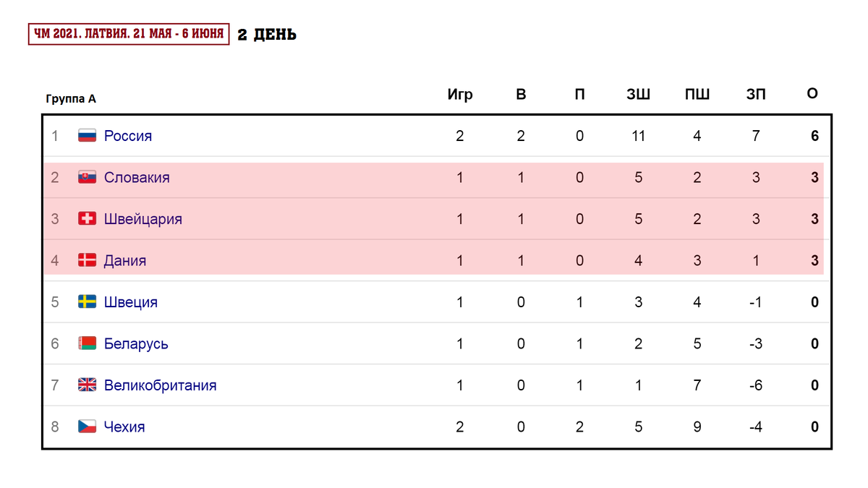This screenshot has width=868, height=488.
Task: Open the Великобритания team link
Action: pyautogui.click(x=161, y=385)
